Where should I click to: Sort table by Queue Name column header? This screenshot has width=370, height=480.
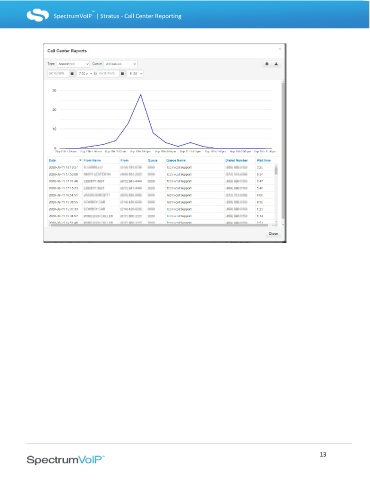coord(176,160)
